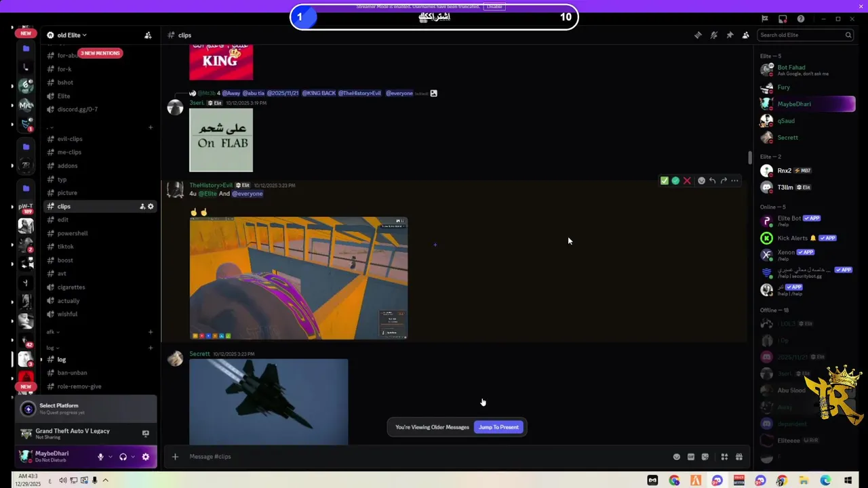
Task: Open Bot Fahad member profile
Action: pos(807,70)
